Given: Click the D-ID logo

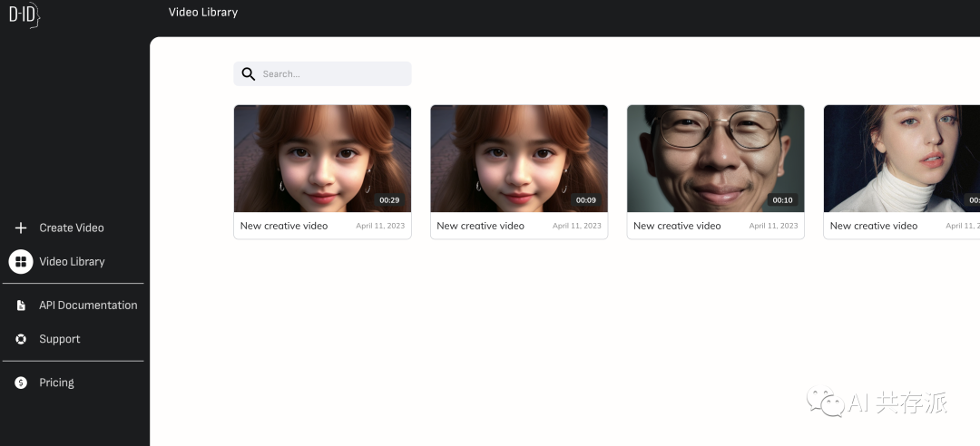Looking at the screenshot, I should tap(24, 15).
